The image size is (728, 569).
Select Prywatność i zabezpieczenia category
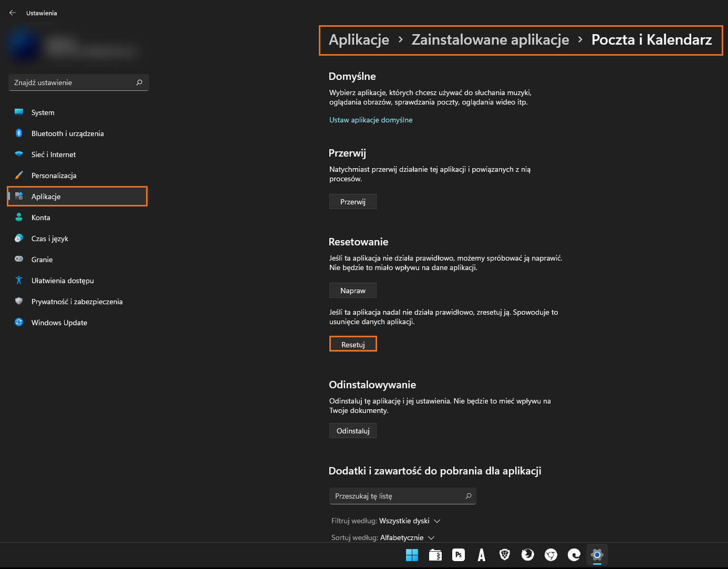pos(78,302)
